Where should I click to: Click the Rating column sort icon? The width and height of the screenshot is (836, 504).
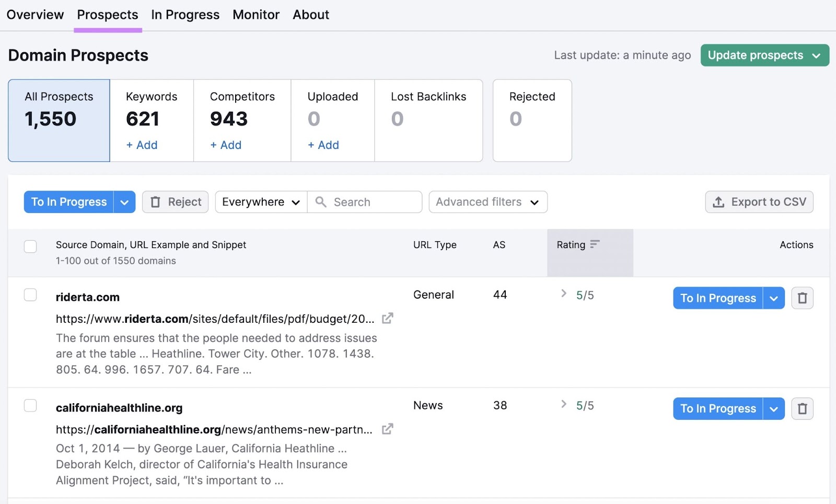tap(595, 244)
